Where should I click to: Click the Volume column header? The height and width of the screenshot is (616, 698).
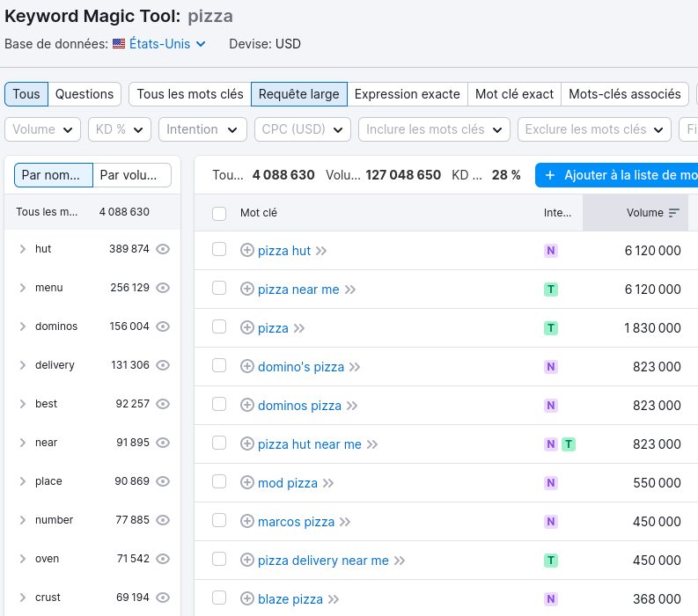(636, 213)
